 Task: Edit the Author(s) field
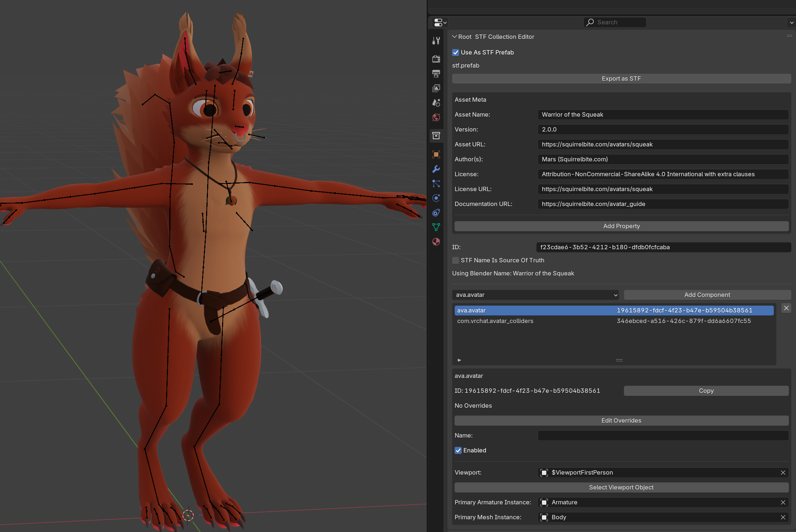[663, 159]
